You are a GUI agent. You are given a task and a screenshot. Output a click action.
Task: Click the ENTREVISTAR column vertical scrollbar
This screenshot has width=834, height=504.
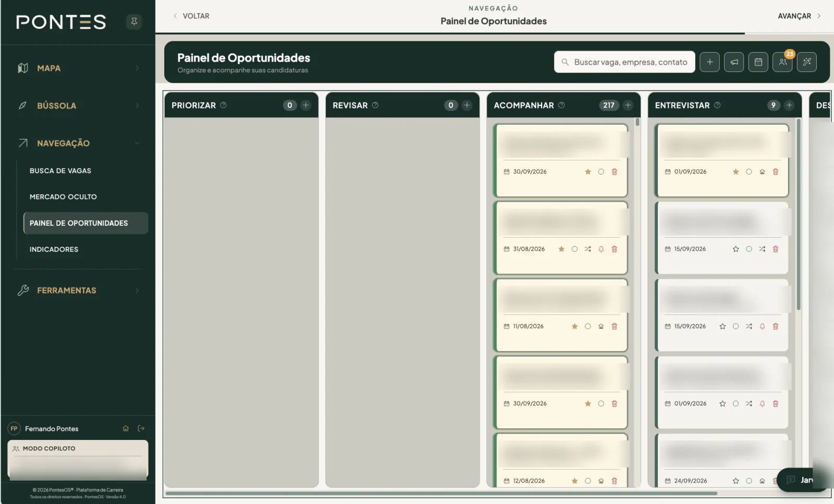coord(798,214)
